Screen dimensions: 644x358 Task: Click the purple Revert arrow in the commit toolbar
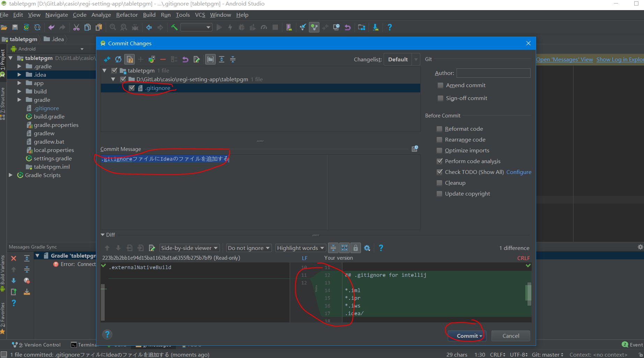click(x=185, y=60)
